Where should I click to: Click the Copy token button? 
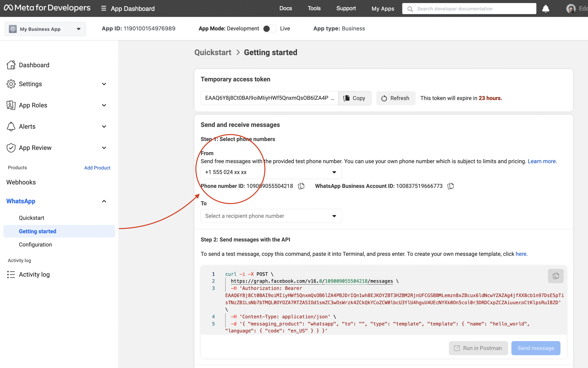tap(355, 98)
